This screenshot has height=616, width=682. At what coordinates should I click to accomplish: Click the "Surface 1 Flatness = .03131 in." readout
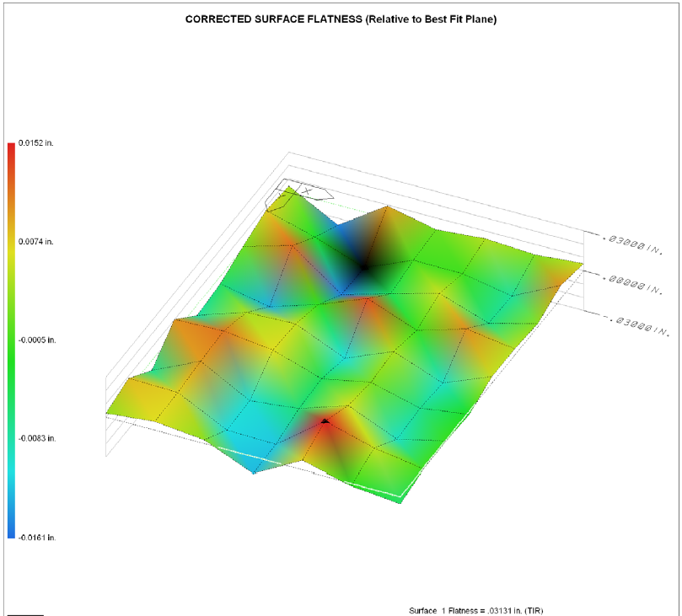(481, 610)
